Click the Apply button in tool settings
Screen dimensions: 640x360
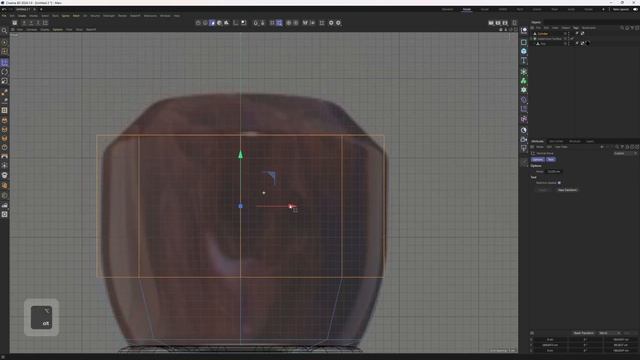click(x=543, y=190)
